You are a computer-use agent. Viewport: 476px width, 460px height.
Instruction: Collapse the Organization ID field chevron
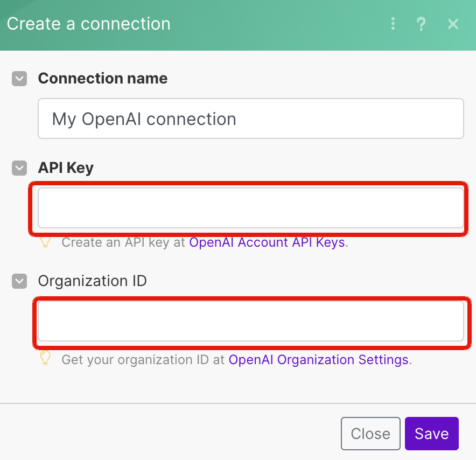tap(19, 281)
